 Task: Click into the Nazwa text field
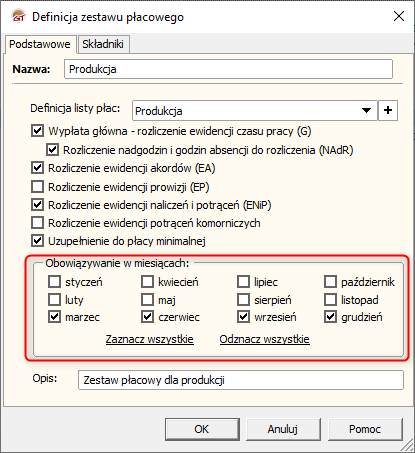tap(228, 69)
